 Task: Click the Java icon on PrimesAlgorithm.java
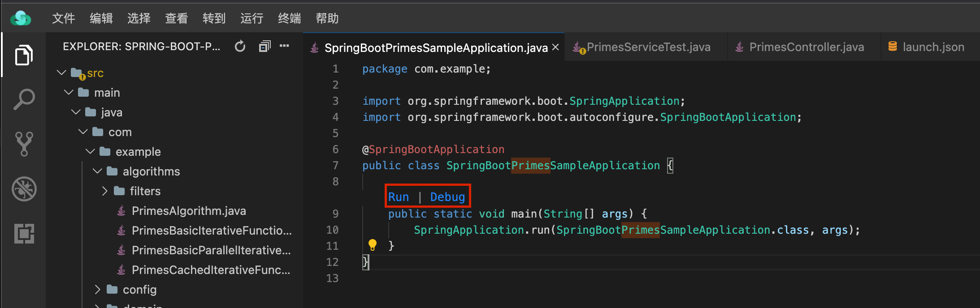point(121,210)
